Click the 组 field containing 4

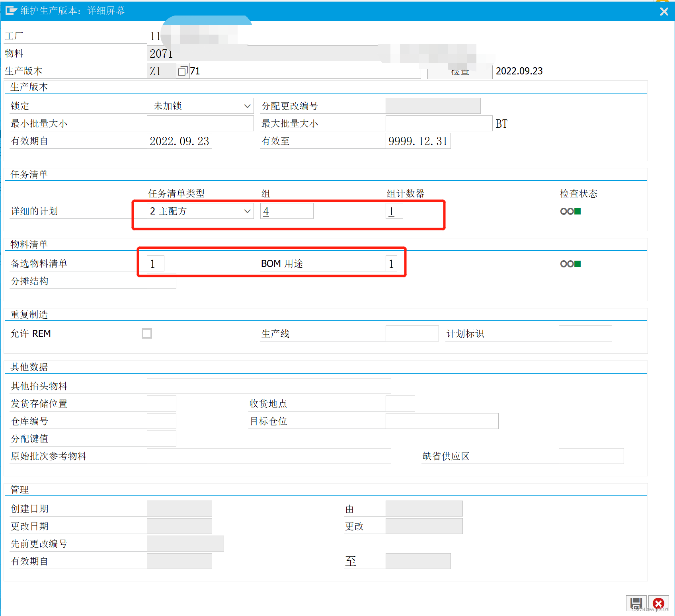pyautogui.click(x=287, y=211)
